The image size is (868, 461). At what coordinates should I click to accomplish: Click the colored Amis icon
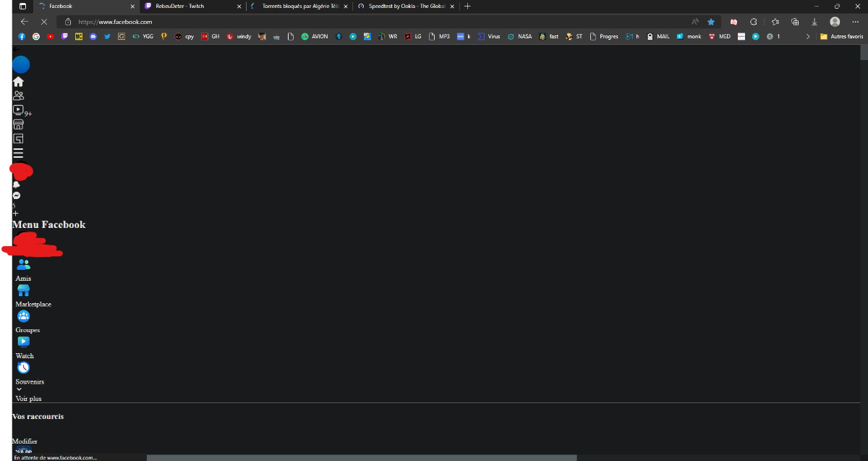pyautogui.click(x=23, y=265)
